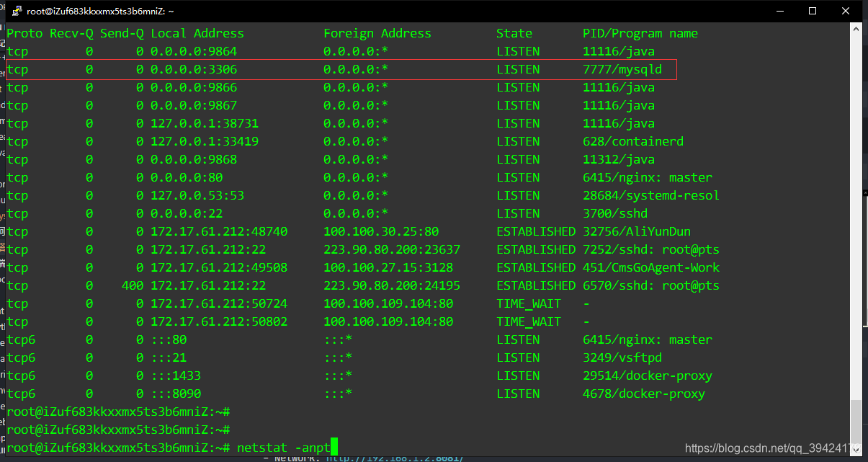Click the typed command netstat -anpt
Viewport: 868px width, 462px height.
pos(284,448)
